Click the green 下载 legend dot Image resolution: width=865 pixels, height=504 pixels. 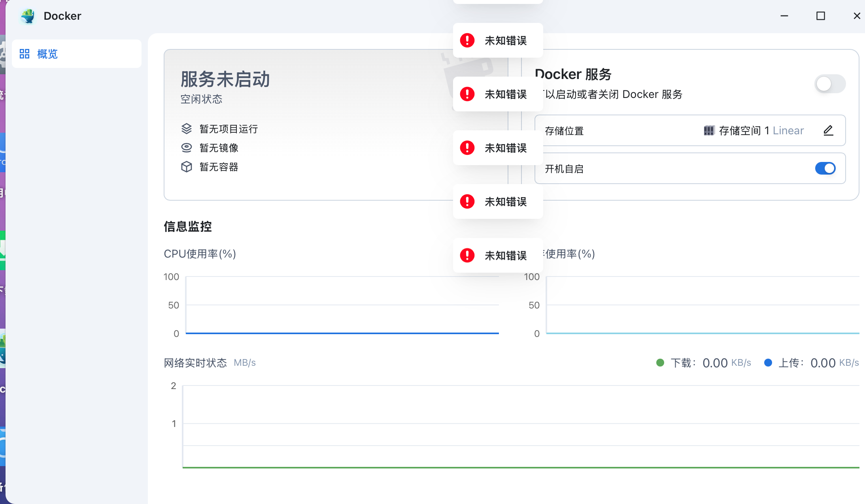coord(660,363)
